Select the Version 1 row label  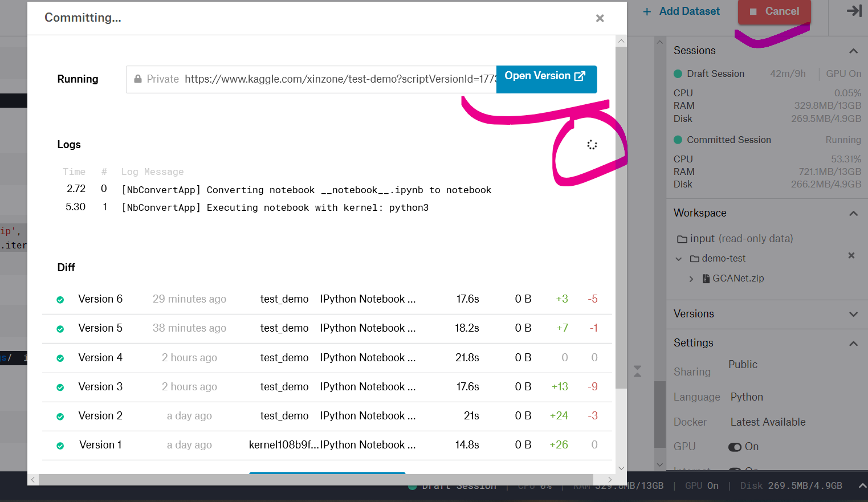pos(100,445)
